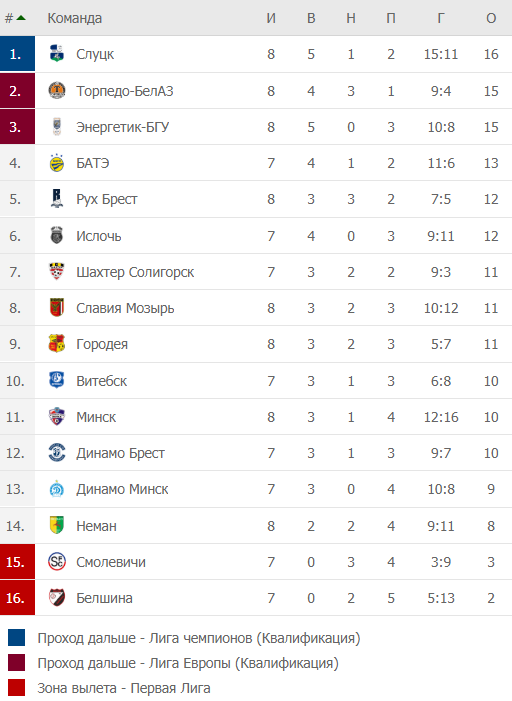512x701 pixels.
Task: Open the БАТЭ team badge icon
Action: point(57,163)
